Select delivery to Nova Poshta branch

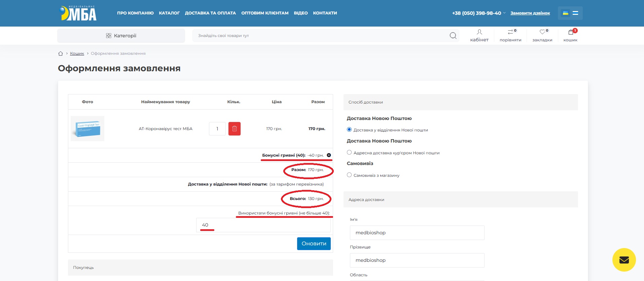coord(349,130)
